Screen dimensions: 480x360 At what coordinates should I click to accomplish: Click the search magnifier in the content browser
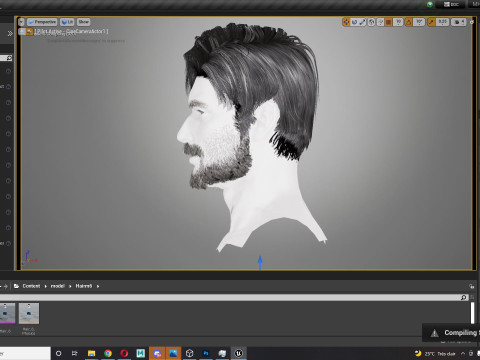464,297
